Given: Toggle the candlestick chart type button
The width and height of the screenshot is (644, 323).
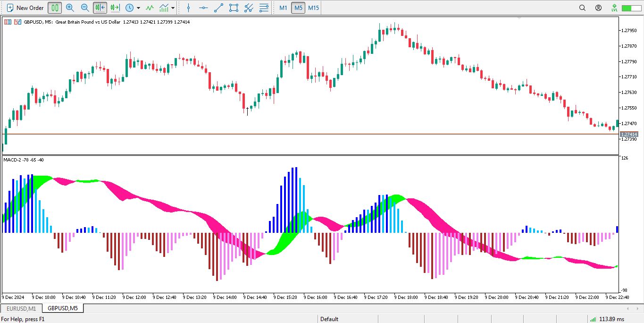Looking at the screenshot, I should pyautogui.click(x=55, y=8).
